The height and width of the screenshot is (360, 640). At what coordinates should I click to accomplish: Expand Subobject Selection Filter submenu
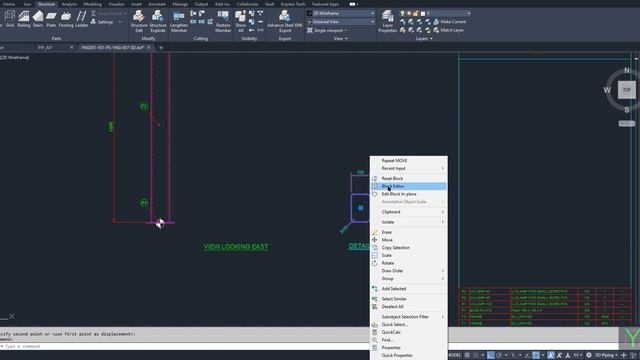409,317
